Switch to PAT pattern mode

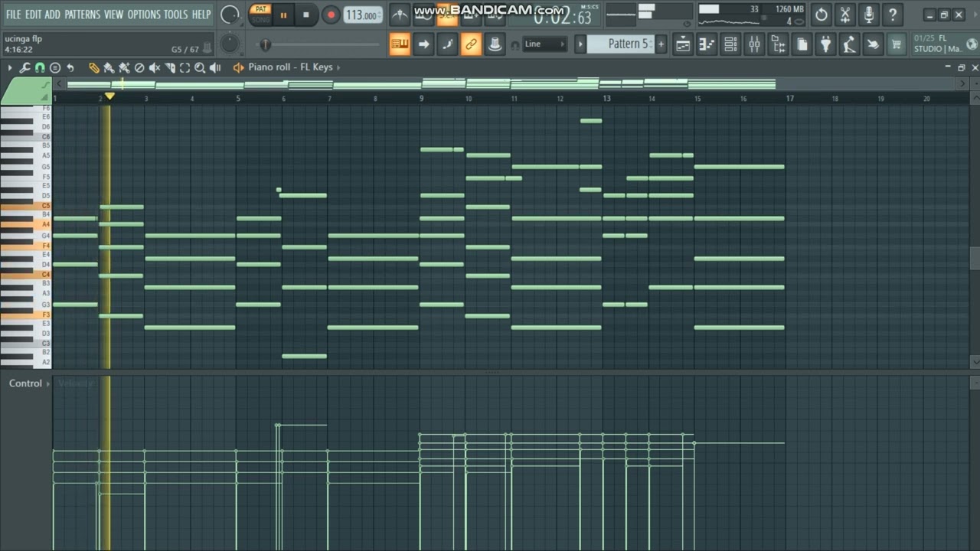click(261, 10)
